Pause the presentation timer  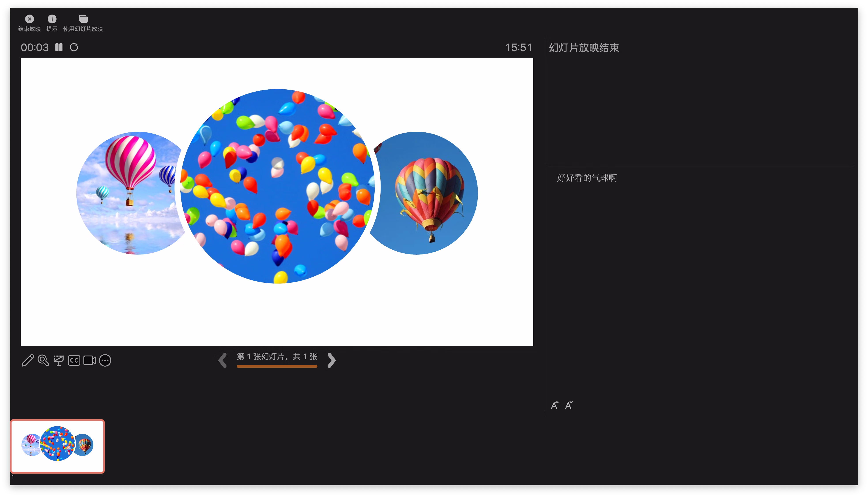59,47
